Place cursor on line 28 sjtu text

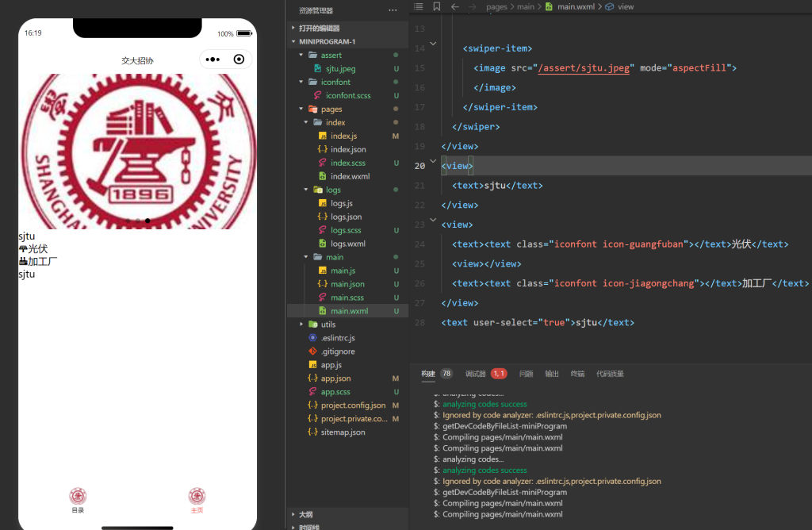click(586, 322)
